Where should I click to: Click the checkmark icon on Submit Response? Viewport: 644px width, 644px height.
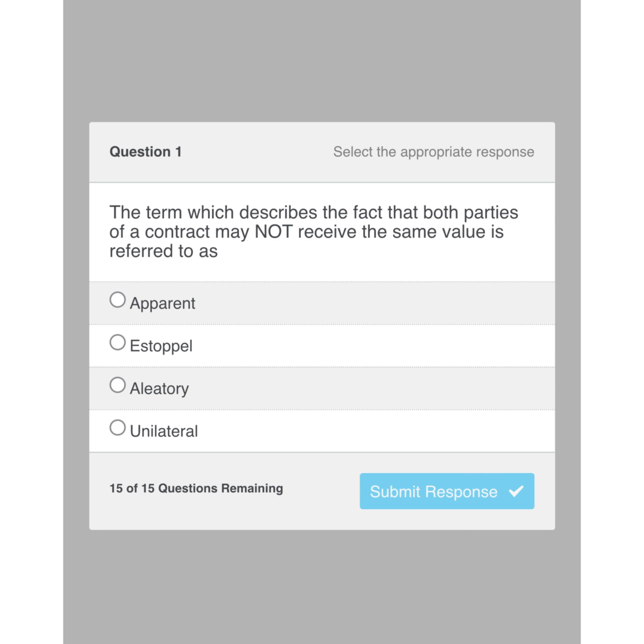[516, 492]
